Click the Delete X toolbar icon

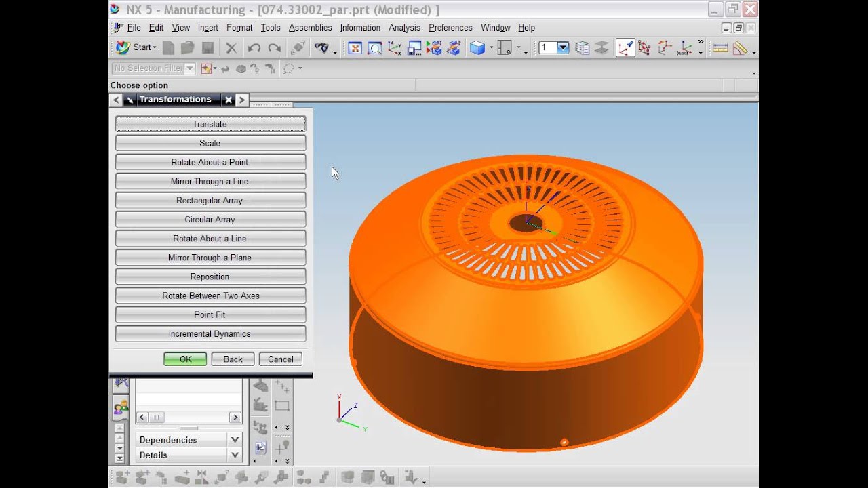tap(231, 47)
